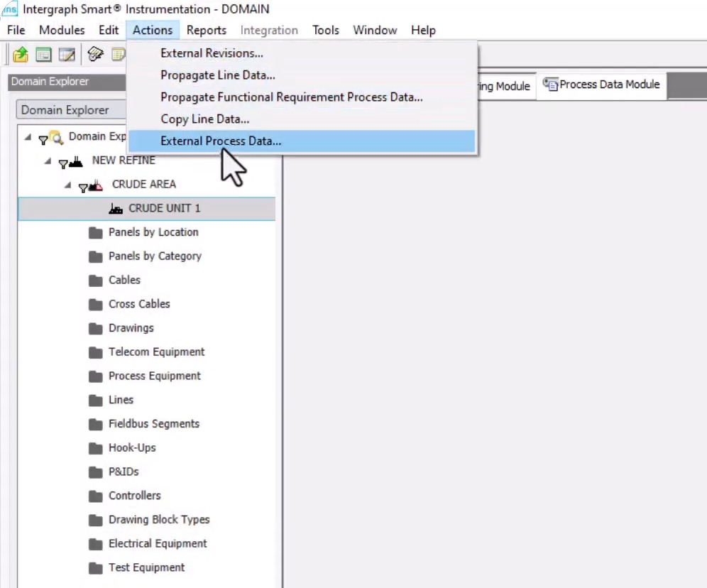Screen dimensions: 707x588
Task: Select the Panels by Location label
Action: 153,232
